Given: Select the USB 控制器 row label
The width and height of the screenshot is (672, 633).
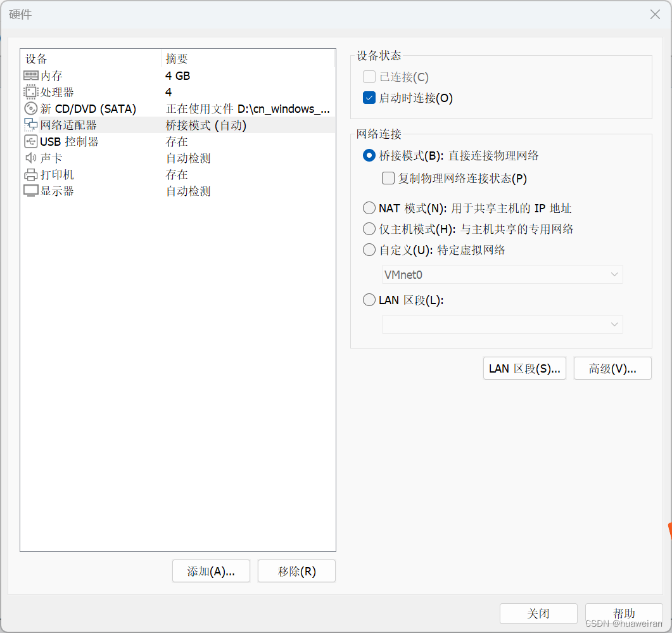Looking at the screenshot, I should (x=69, y=141).
